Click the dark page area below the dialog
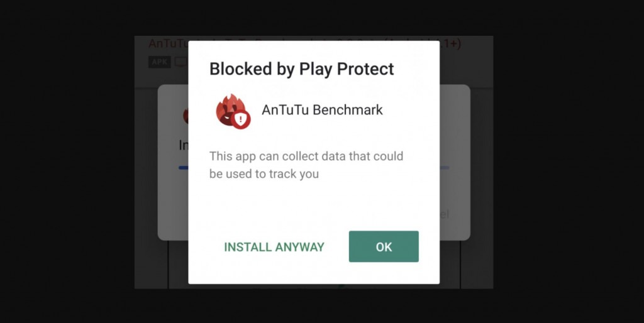Image resolution: width=644 pixels, height=323 pixels. [x=314, y=306]
